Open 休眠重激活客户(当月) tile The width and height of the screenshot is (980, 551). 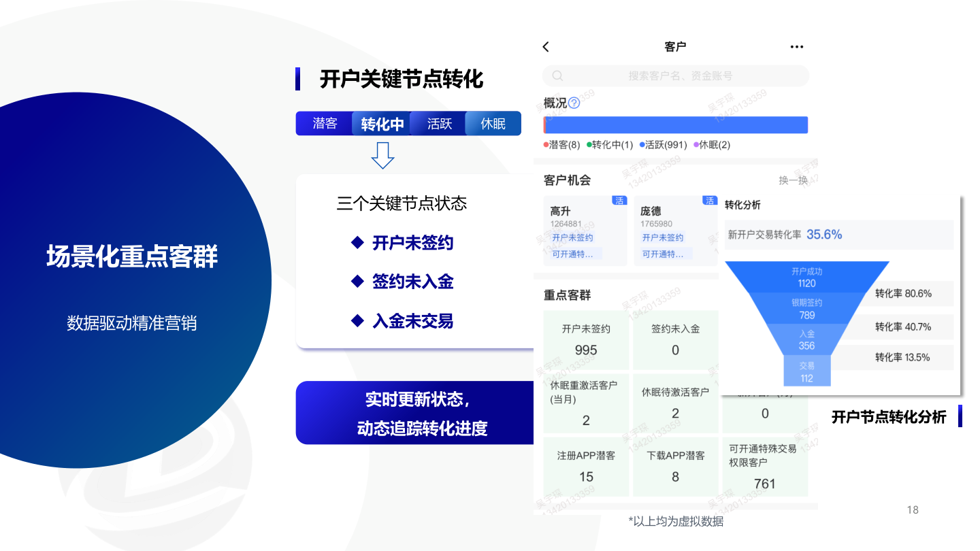click(586, 403)
